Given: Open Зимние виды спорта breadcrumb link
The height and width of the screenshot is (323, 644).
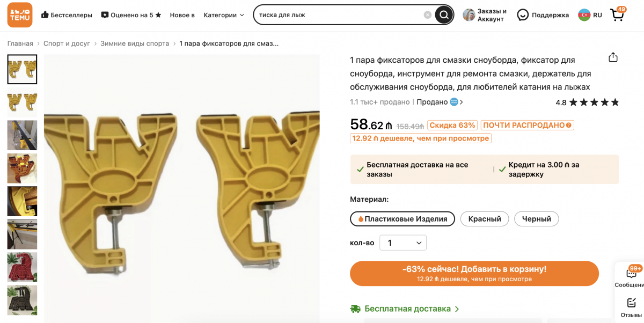Looking at the screenshot, I should click(135, 43).
